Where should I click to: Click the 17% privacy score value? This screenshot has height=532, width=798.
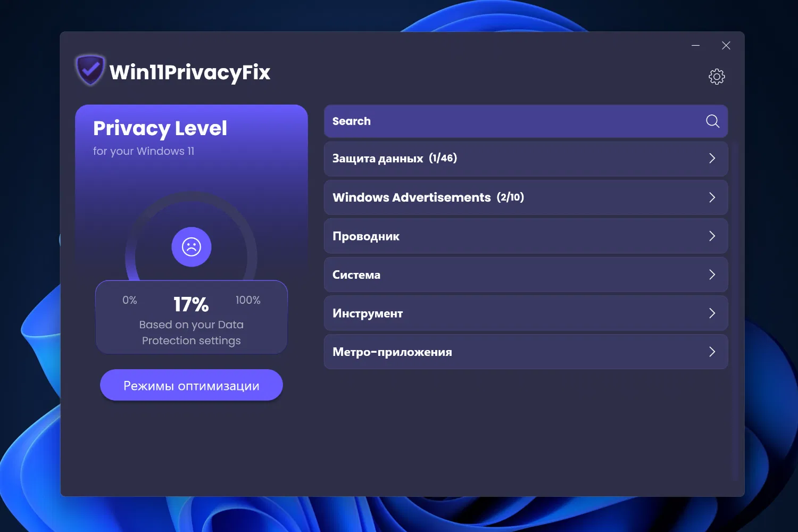[x=191, y=304]
